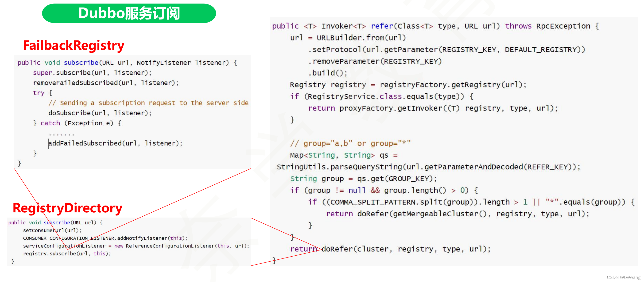Image resolution: width=644 pixels, height=282 pixels.
Task: Click the 'RegistryDirectory' red heading
Action: pos(67,208)
